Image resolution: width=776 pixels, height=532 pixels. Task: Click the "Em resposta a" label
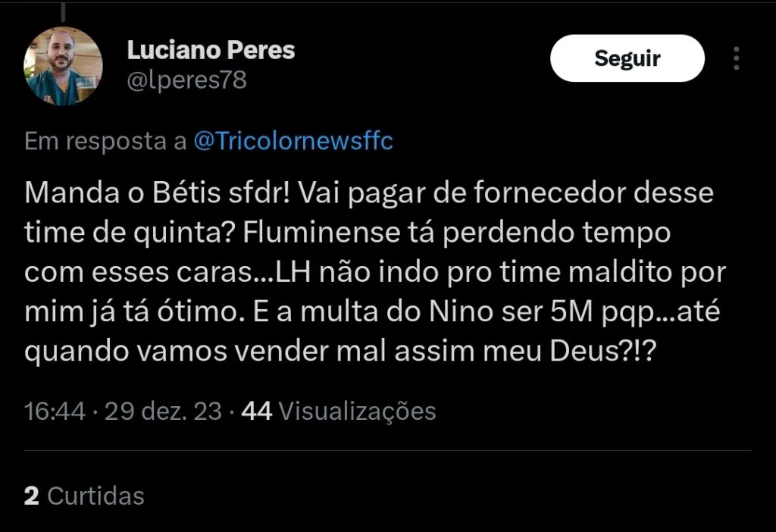[x=106, y=142]
